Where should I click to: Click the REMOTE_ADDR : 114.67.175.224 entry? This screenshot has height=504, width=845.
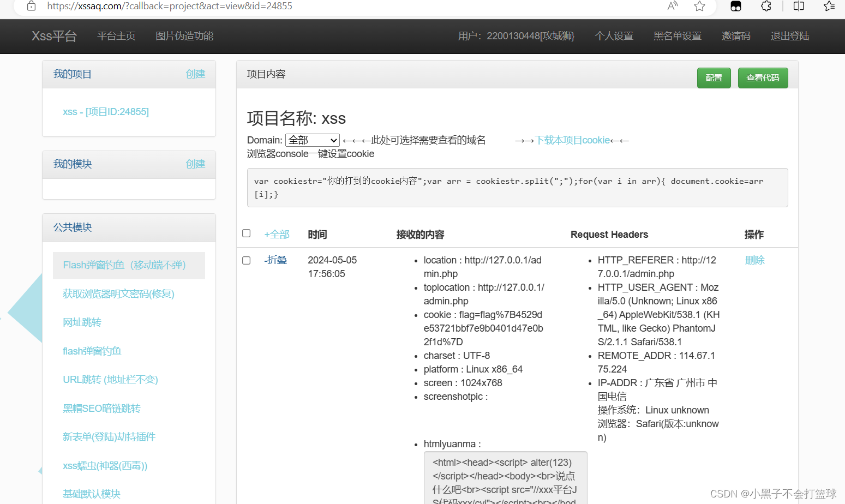click(x=656, y=362)
